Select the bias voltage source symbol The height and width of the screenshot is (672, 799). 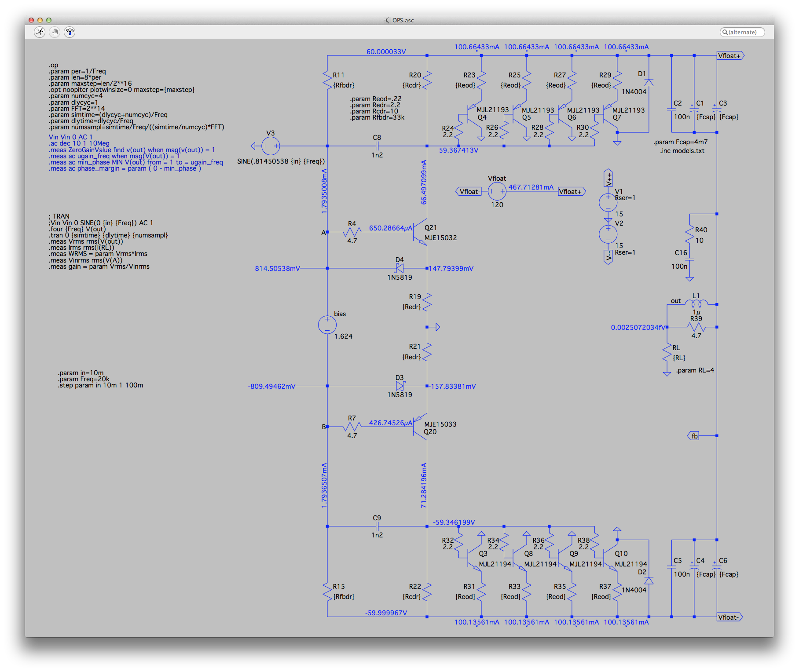tap(327, 325)
